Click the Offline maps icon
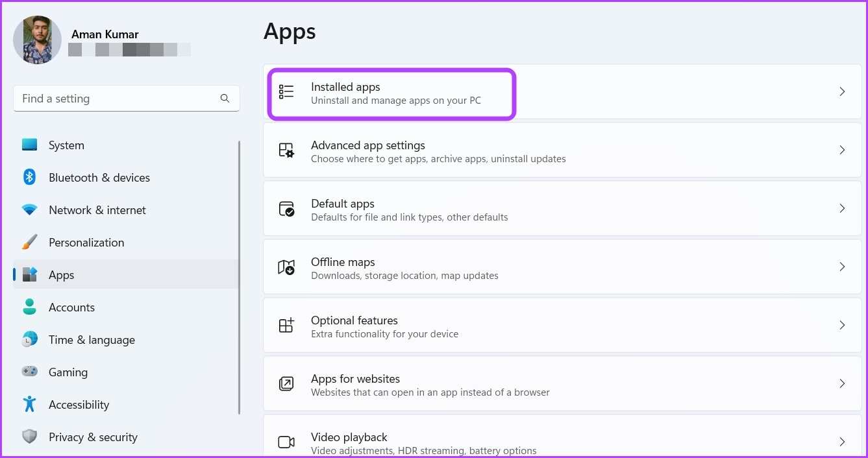This screenshot has height=458, width=868. click(x=286, y=267)
